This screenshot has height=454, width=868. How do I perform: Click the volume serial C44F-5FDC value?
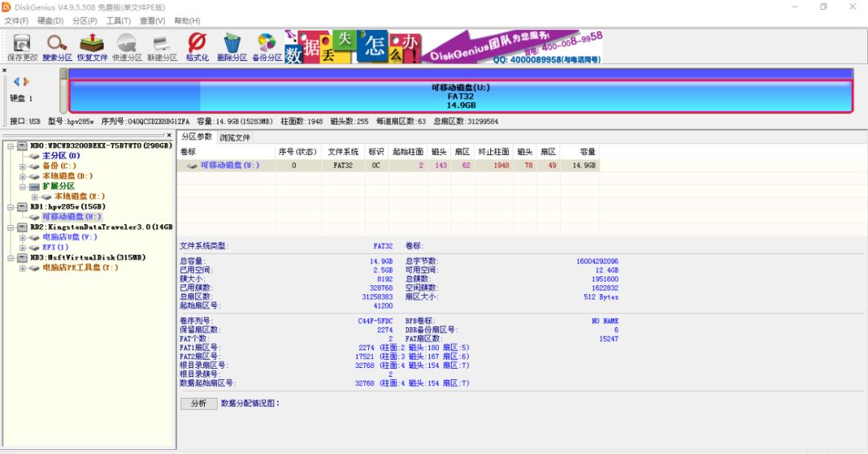[x=375, y=321]
